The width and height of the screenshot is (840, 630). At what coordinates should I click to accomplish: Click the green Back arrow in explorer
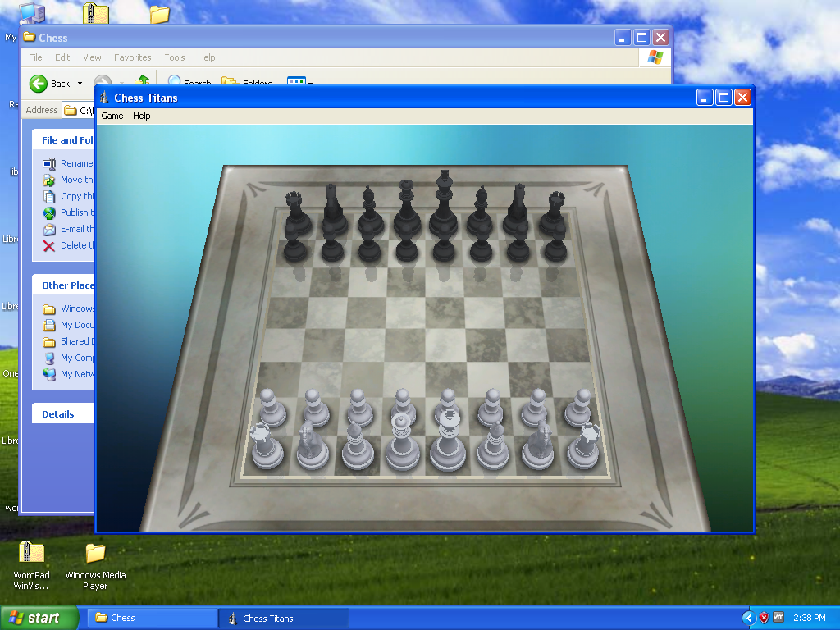(x=38, y=84)
